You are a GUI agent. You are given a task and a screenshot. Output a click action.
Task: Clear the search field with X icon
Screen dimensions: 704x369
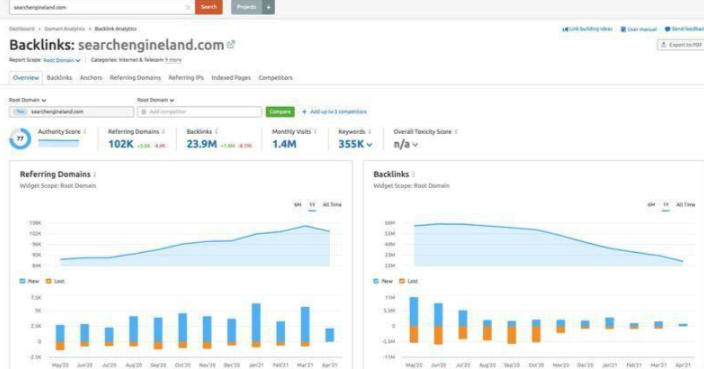point(188,8)
